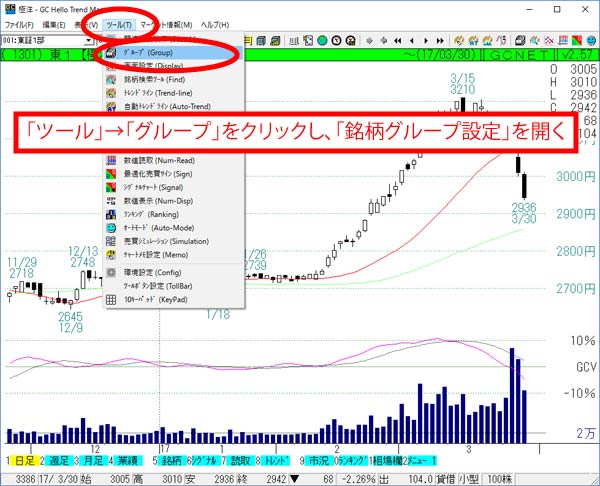Click the smiley face Auto-Mode toolbar icon
The image size is (600, 486).
point(591,40)
